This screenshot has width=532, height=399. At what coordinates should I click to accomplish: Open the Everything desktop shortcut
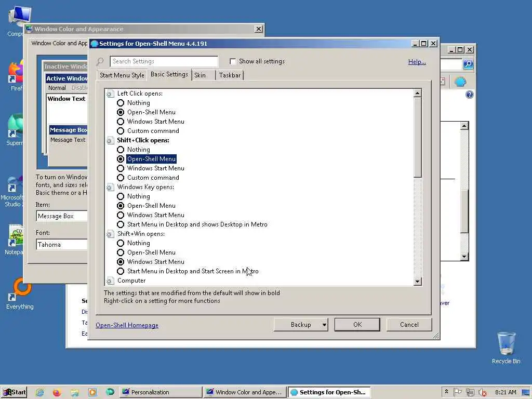click(20, 294)
